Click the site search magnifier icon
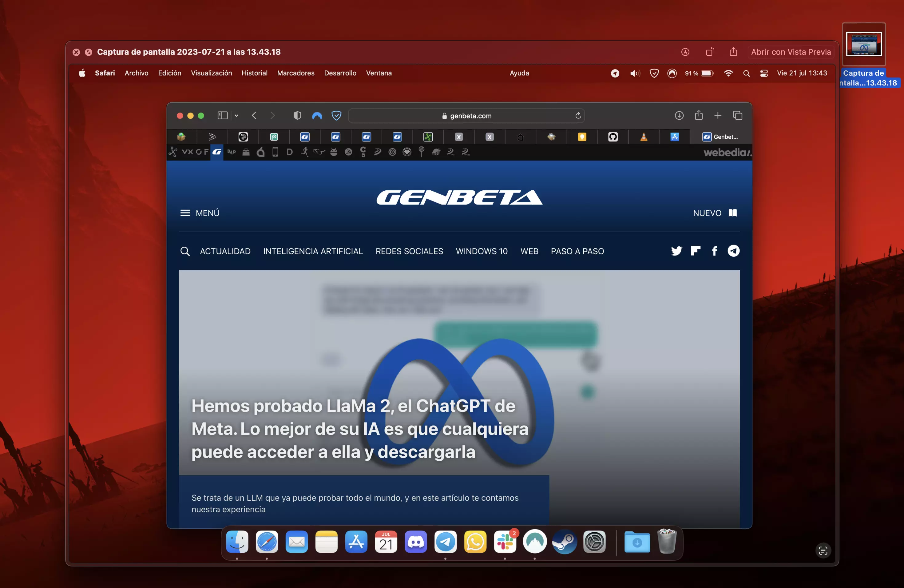The height and width of the screenshot is (588, 904). click(185, 251)
